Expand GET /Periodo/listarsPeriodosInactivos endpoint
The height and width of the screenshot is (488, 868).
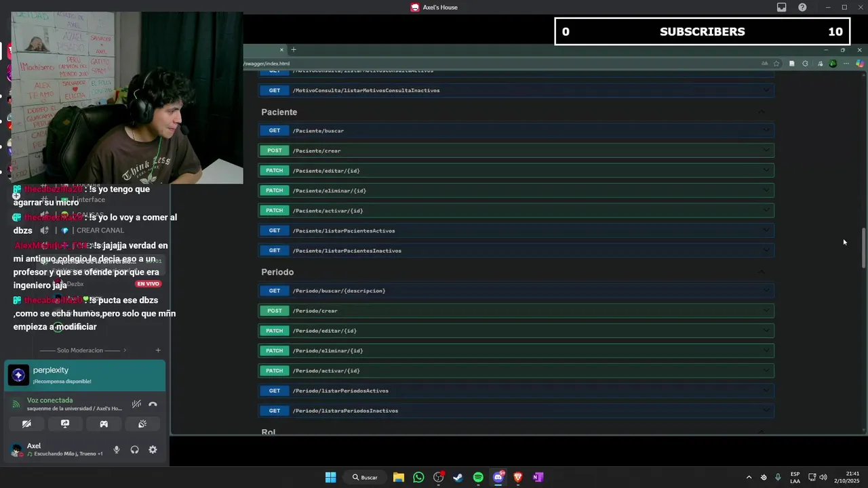click(x=516, y=411)
